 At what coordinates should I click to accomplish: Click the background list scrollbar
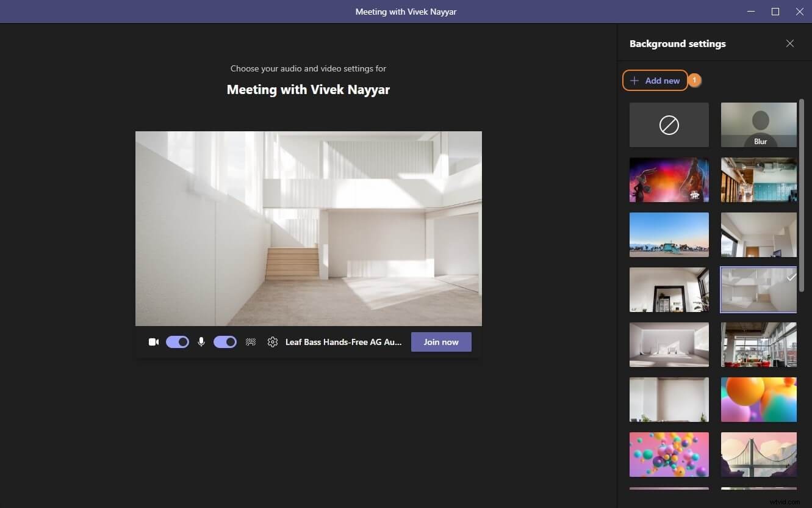coord(802,195)
